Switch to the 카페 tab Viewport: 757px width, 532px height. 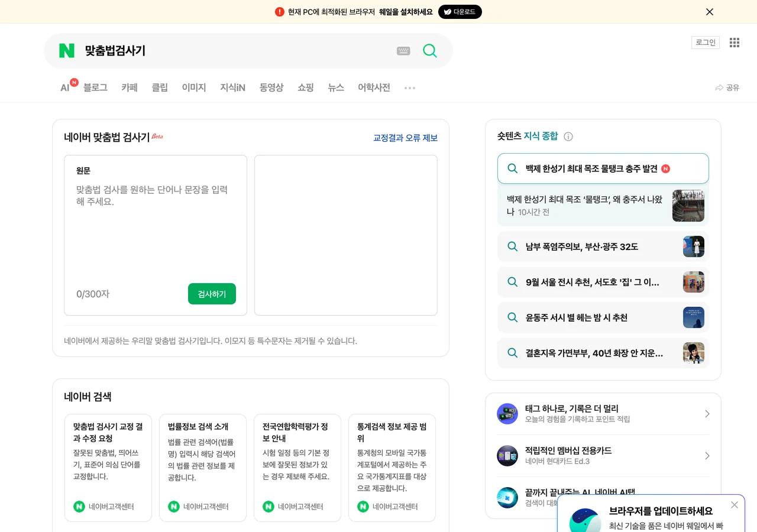[x=130, y=87]
